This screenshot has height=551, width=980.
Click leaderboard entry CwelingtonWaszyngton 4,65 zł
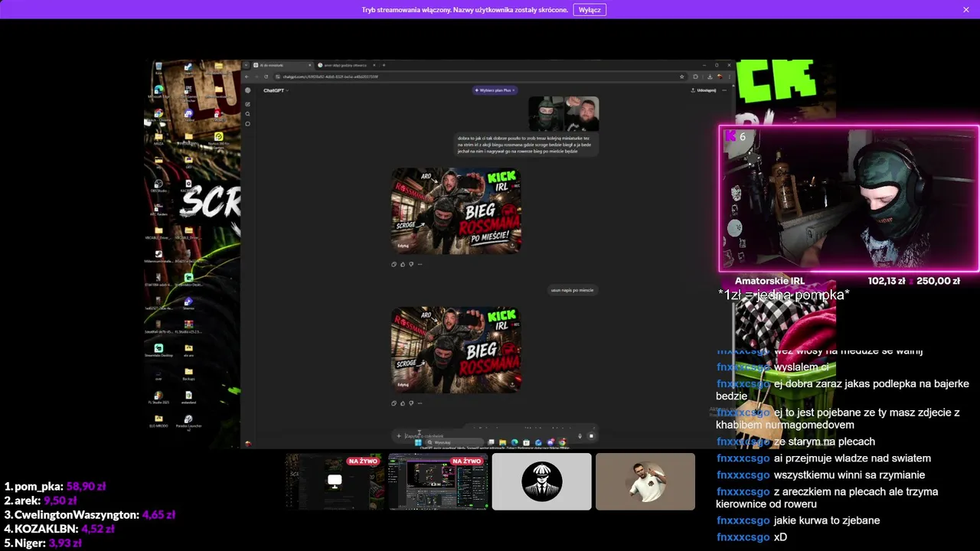coord(90,515)
